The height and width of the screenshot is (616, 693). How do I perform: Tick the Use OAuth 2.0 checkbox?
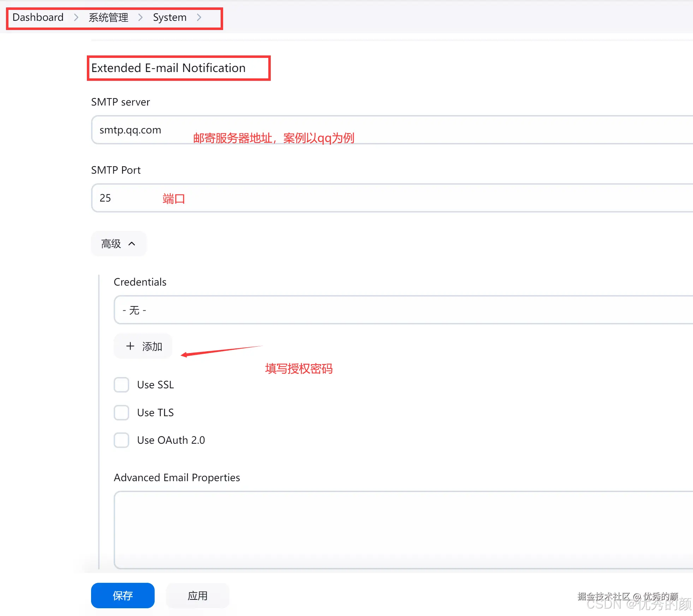(x=121, y=440)
